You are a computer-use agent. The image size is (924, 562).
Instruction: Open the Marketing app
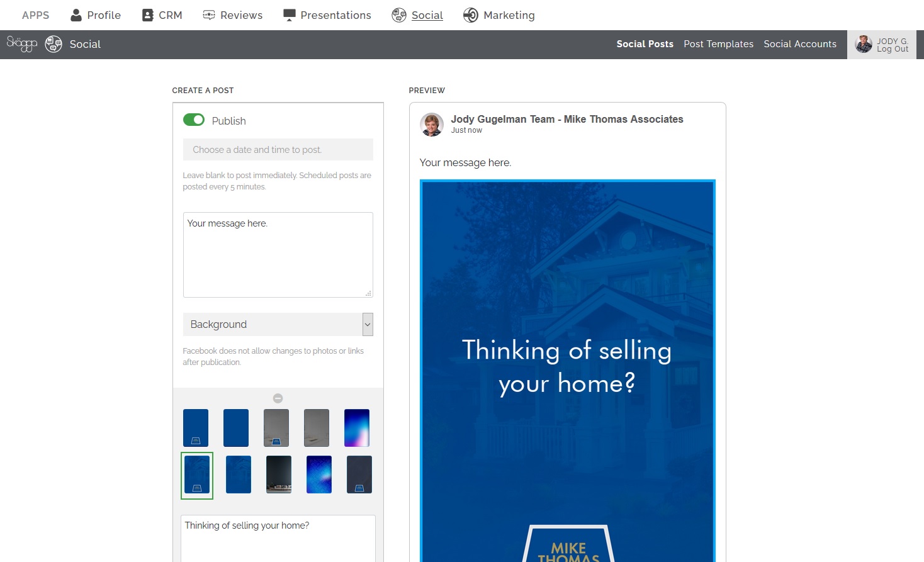pyautogui.click(x=499, y=15)
